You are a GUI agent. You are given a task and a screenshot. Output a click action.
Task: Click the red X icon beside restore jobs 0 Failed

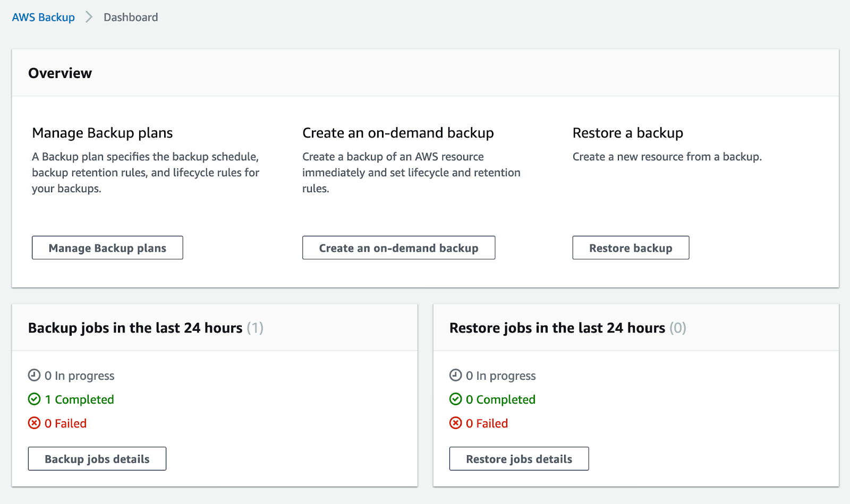[455, 423]
